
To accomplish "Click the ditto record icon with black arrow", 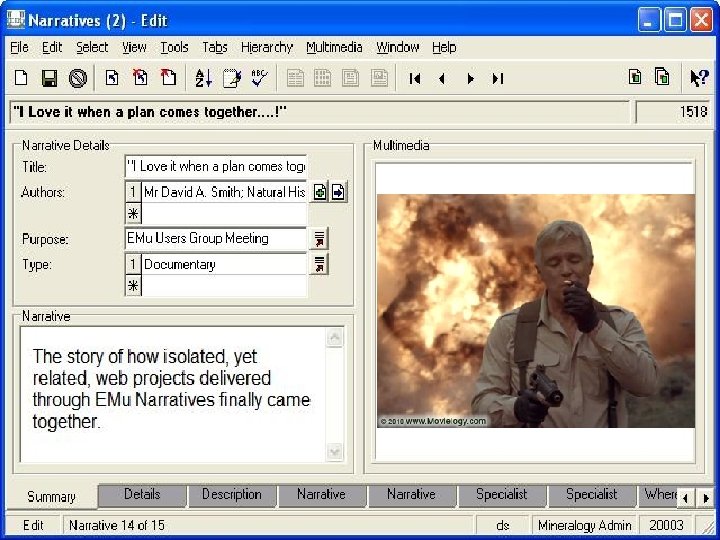I will click(x=112, y=78).
